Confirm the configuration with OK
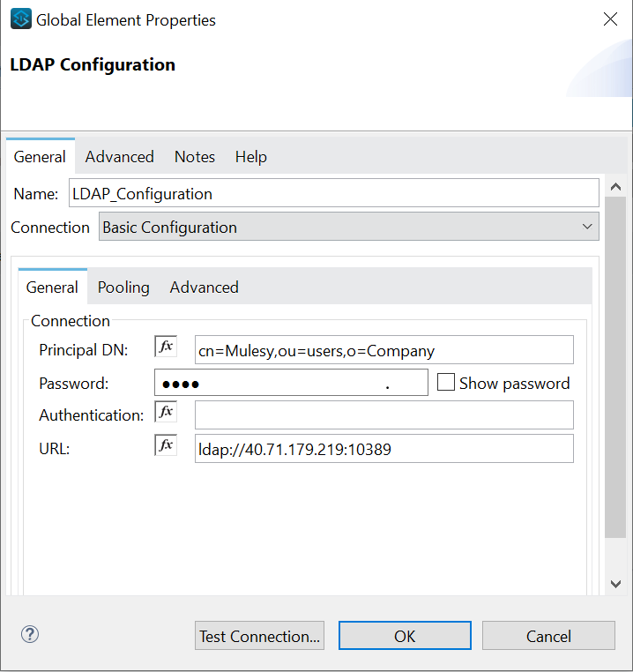 point(405,636)
